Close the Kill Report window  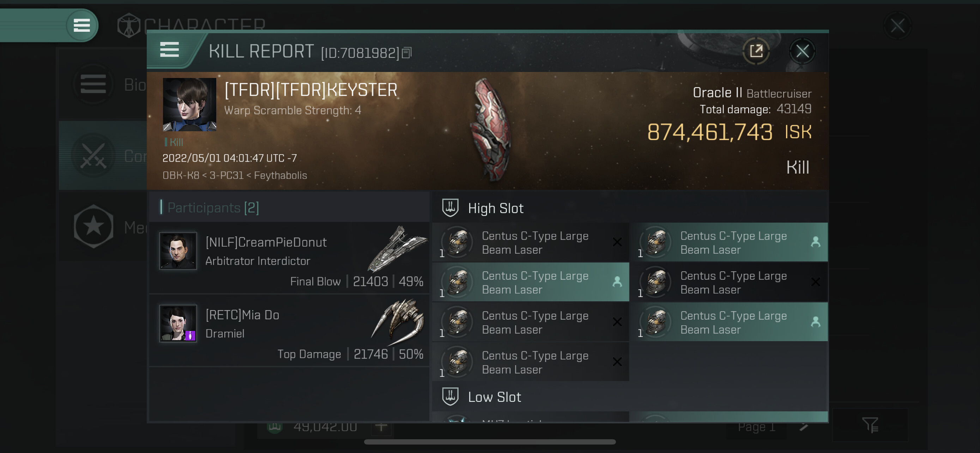tap(802, 51)
